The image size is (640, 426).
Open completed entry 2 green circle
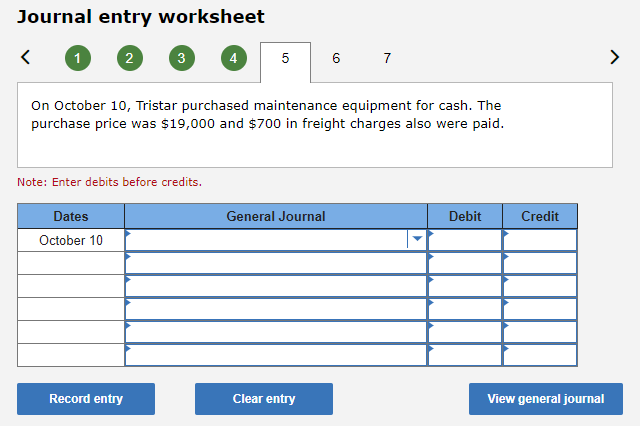[x=130, y=58]
